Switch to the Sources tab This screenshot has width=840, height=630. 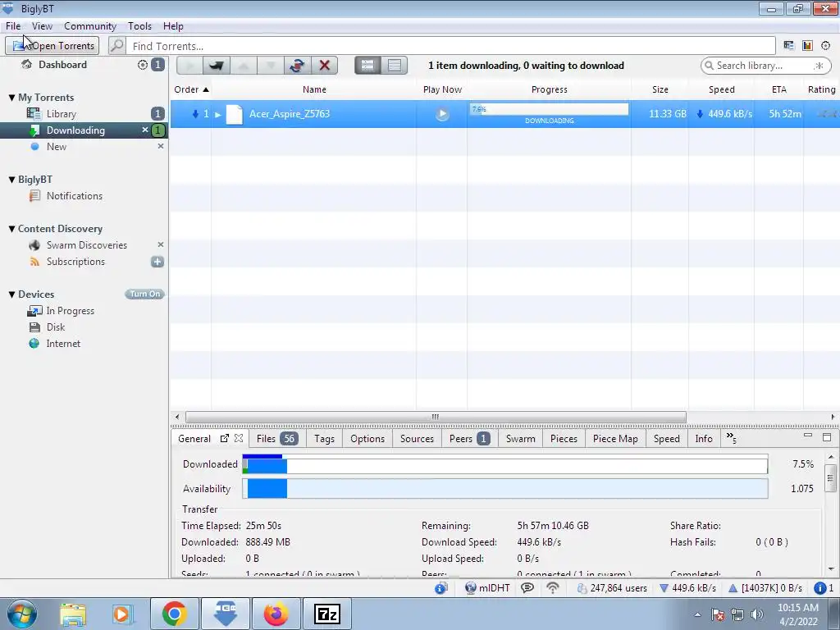point(417,439)
